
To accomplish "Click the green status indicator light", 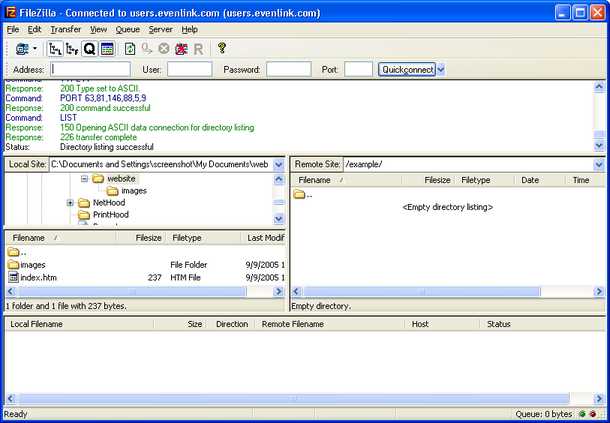I will 582,414.
